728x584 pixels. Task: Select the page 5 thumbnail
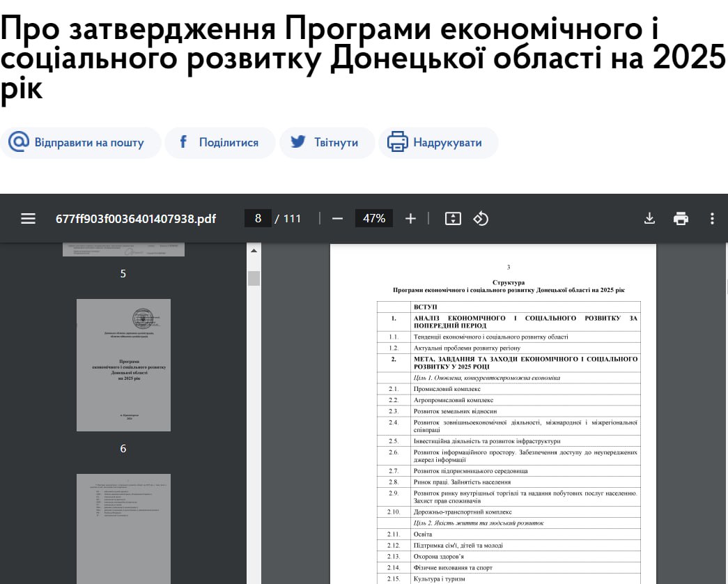tap(123, 249)
